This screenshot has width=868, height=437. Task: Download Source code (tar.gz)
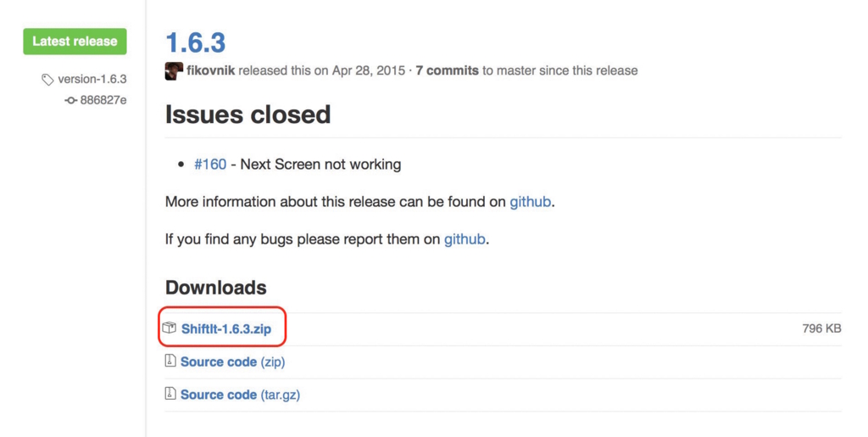[240, 395]
